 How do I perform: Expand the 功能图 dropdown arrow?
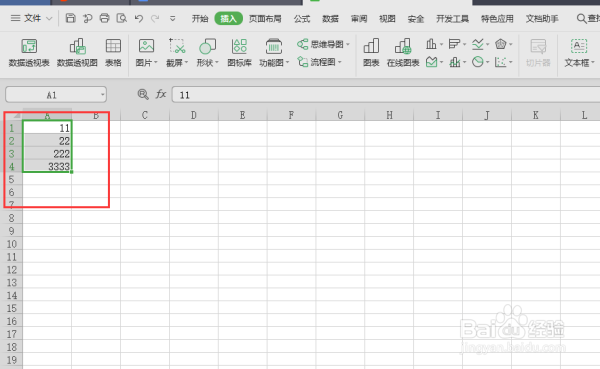287,62
